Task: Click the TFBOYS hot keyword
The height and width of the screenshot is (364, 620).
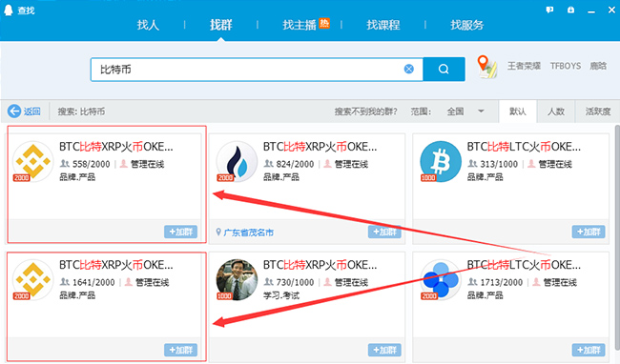Action: pos(566,66)
